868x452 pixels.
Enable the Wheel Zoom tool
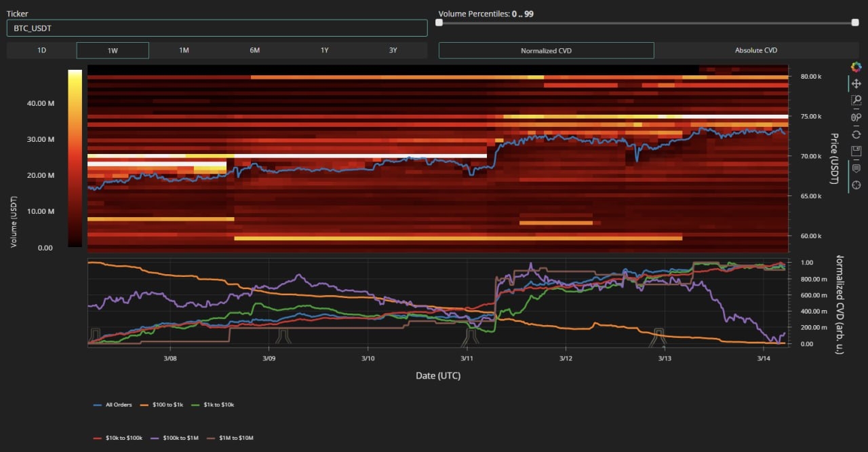(856, 117)
